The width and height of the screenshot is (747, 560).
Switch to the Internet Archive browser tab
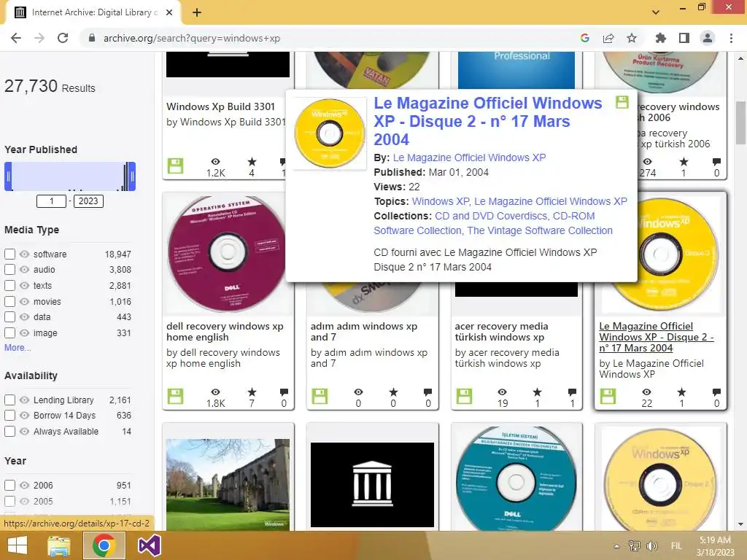pyautogui.click(x=93, y=12)
